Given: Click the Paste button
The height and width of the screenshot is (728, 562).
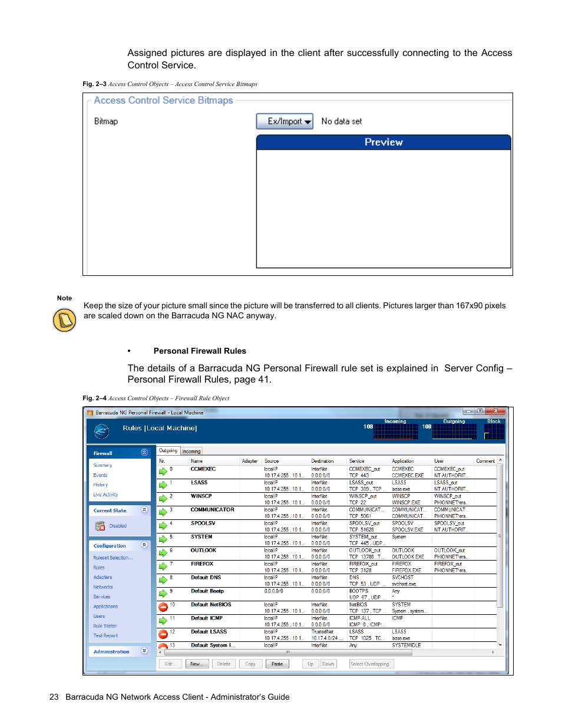Looking at the screenshot, I should 277,664.
